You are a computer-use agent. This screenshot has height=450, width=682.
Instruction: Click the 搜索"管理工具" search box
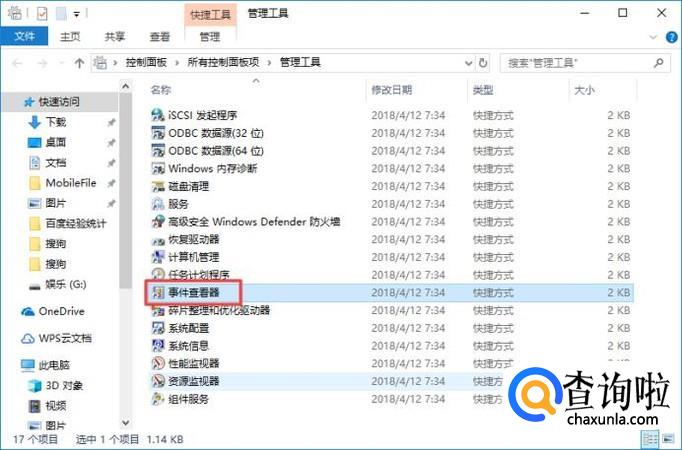580,63
